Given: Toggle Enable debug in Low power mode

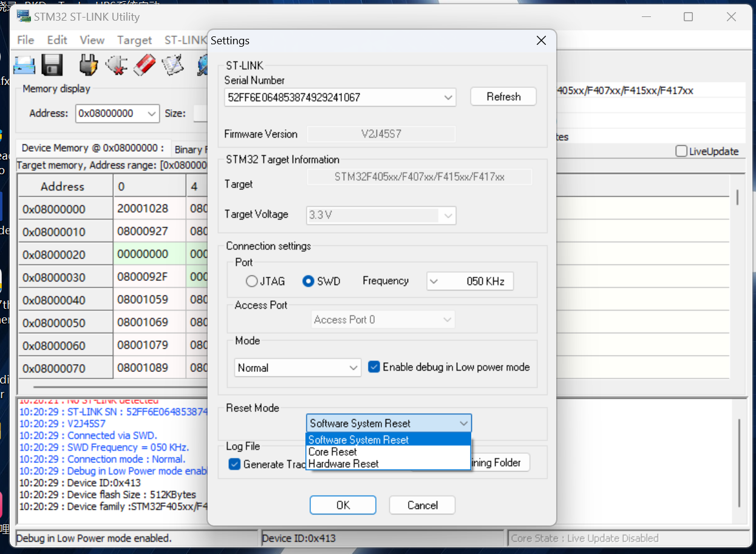Looking at the screenshot, I should point(374,367).
